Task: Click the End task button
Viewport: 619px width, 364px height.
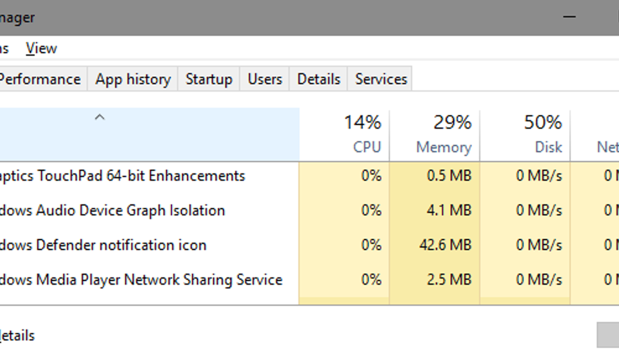Action: 610,336
